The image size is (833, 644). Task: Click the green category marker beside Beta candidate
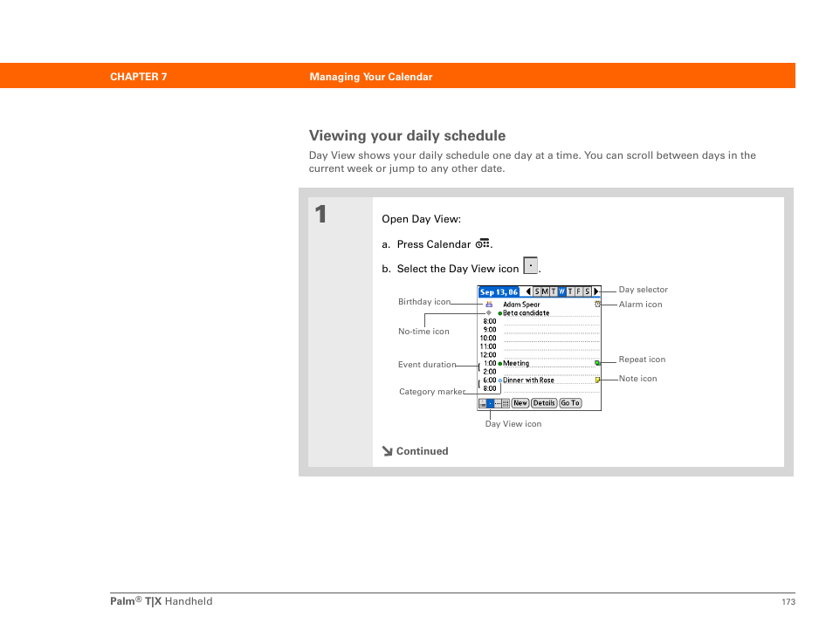[500, 313]
